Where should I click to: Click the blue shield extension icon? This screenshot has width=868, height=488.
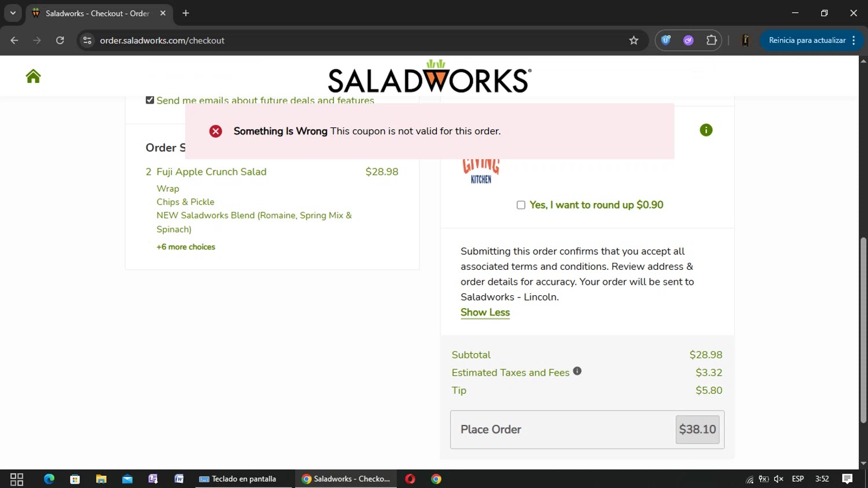666,41
